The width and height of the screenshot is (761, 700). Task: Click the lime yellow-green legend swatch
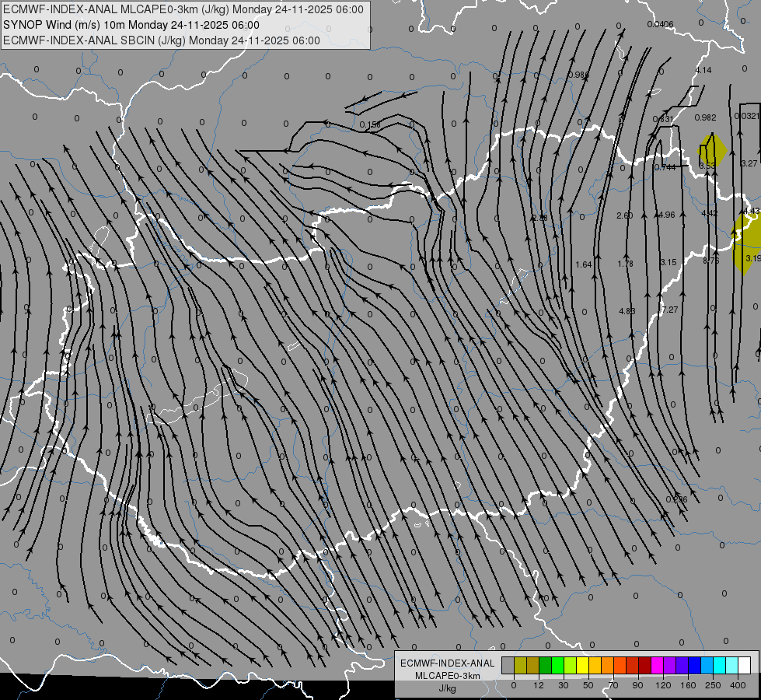pos(571,665)
